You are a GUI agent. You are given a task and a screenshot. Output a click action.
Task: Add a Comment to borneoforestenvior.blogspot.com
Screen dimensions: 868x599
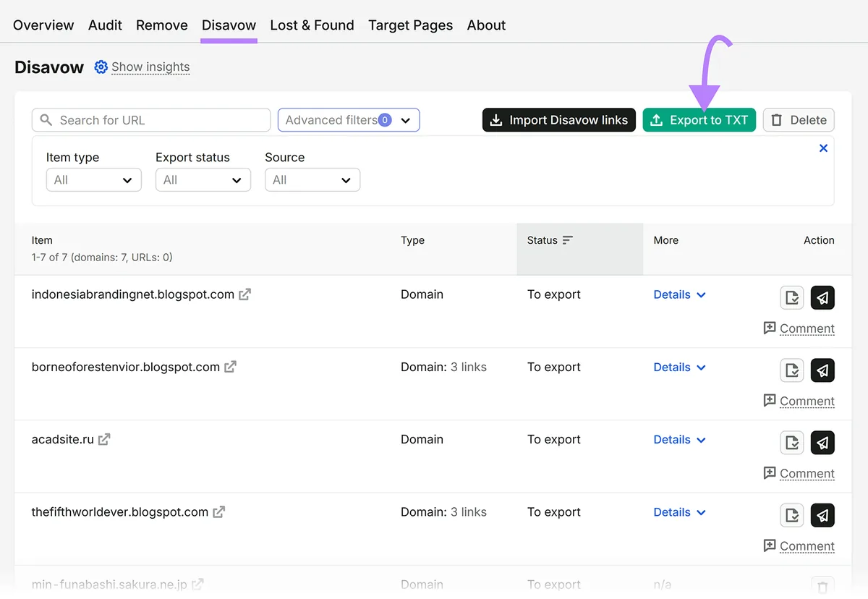799,401
